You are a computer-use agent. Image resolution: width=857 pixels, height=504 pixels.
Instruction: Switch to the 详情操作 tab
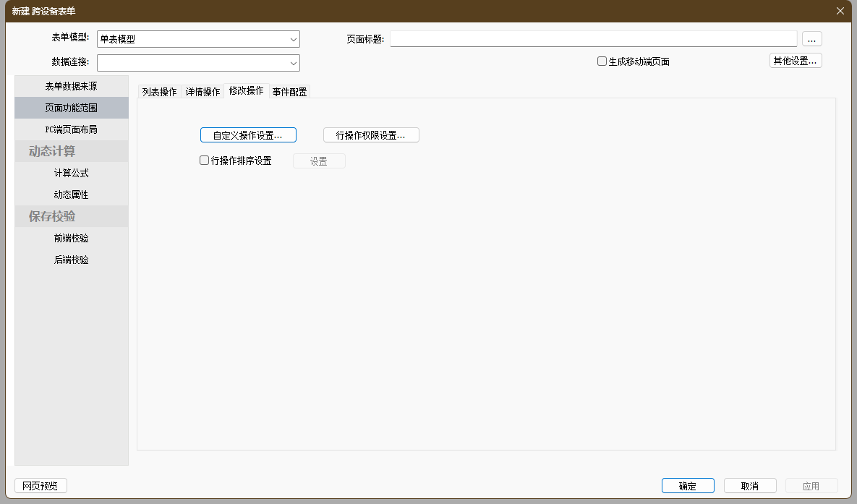202,92
